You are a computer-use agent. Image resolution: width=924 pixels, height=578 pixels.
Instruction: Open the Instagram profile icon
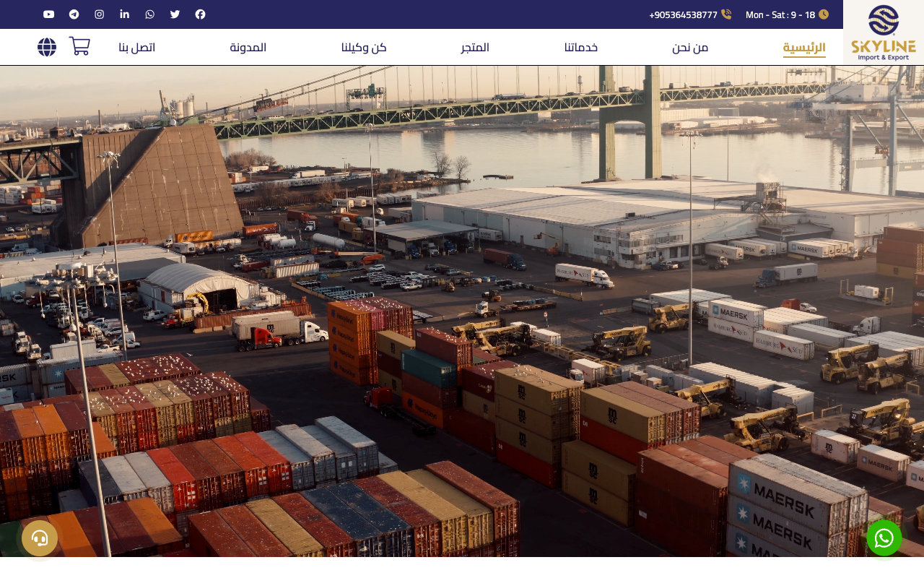coord(99,14)
